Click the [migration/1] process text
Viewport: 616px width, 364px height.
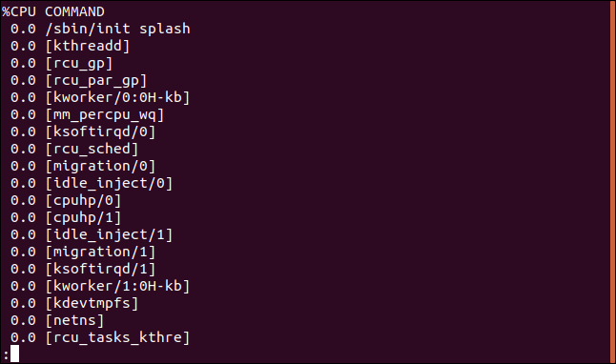pos(100,253)
